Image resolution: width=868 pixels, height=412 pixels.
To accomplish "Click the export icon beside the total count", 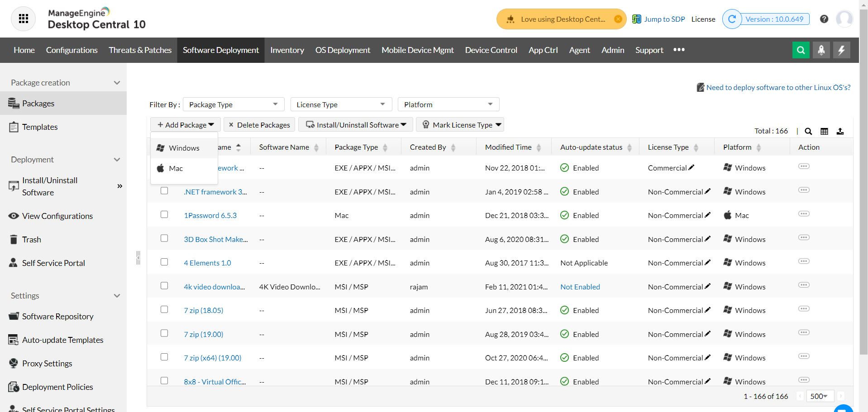I will pos(840,132).
